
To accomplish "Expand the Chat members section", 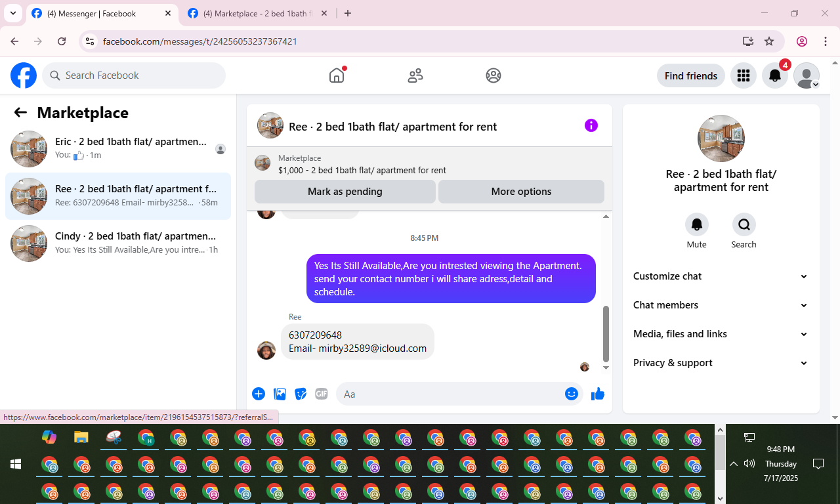I will pos(721,305).
